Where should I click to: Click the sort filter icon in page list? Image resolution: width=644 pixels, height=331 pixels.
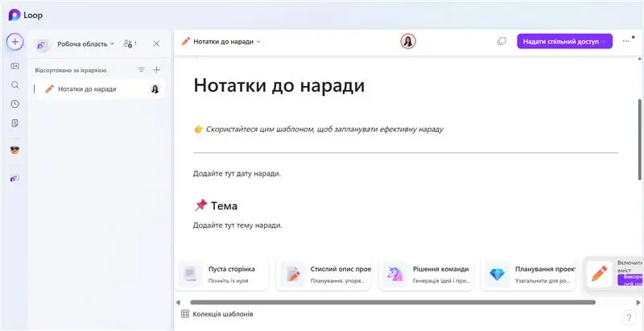coord(142,70)
